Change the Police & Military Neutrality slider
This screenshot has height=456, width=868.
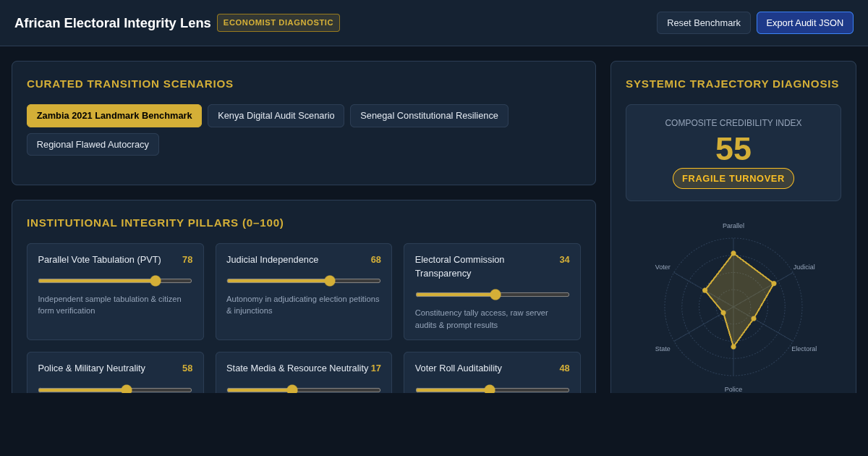(x=115, y=390)
